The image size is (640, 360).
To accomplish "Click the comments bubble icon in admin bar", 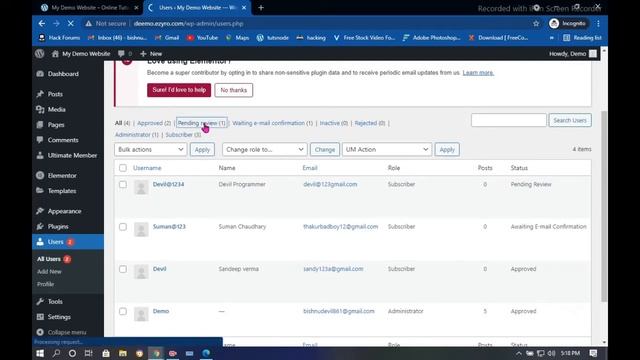I will point(121,53).
